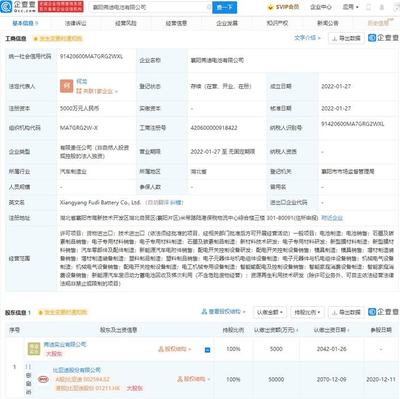Open the 附近企业 link after the address

pos(332,218)
